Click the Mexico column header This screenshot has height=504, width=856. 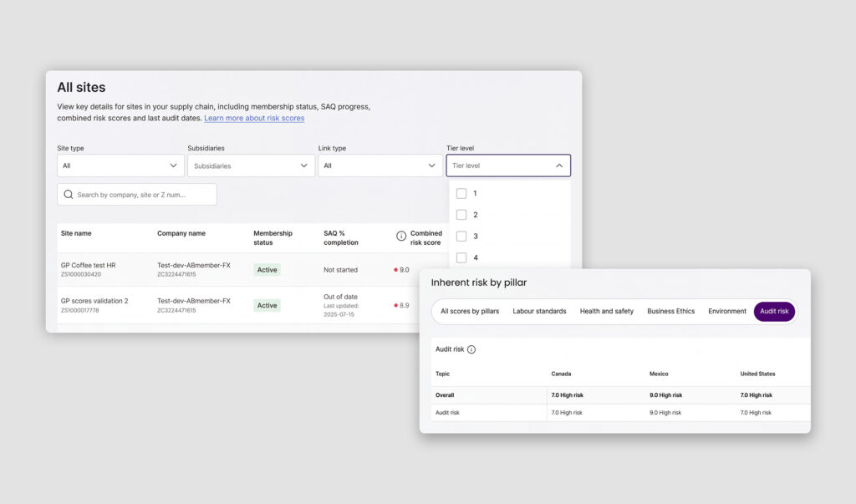(x=659, y=374)
